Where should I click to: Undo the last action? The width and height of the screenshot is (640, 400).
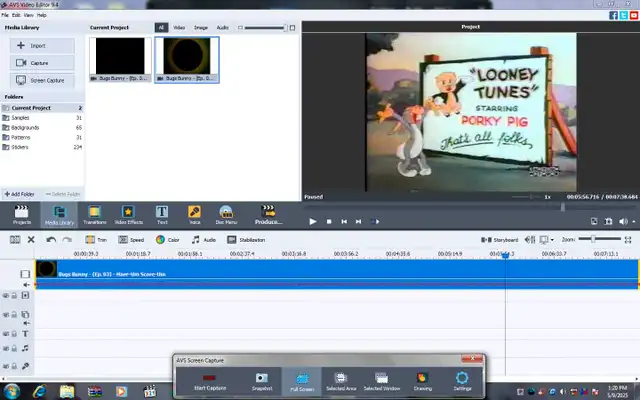coord(51,240)
